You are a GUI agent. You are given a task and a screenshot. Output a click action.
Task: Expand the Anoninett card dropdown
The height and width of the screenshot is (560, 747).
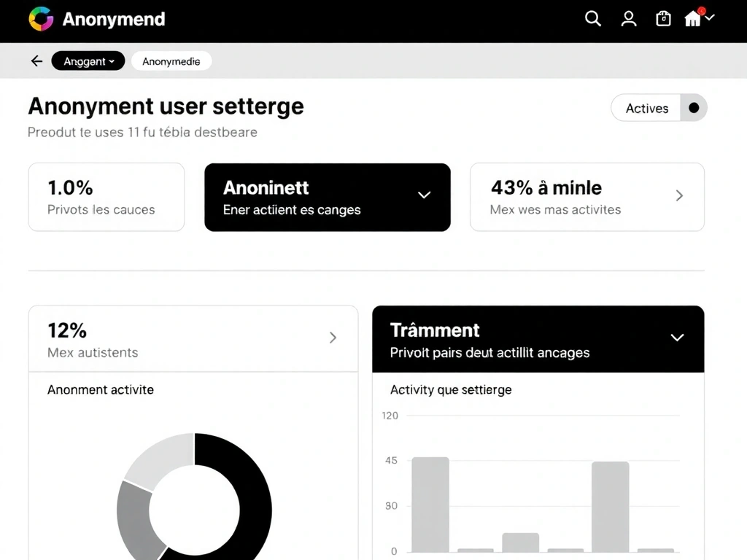424,195
